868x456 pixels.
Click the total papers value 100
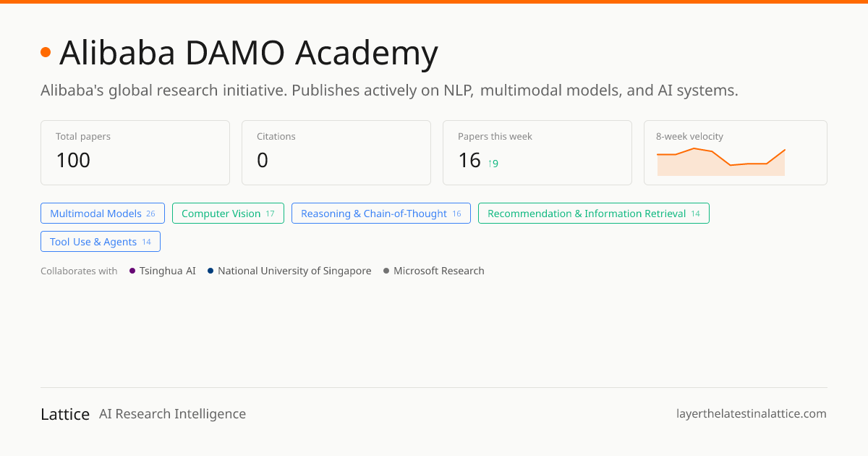pyautogui.click(x=73, y=160)
